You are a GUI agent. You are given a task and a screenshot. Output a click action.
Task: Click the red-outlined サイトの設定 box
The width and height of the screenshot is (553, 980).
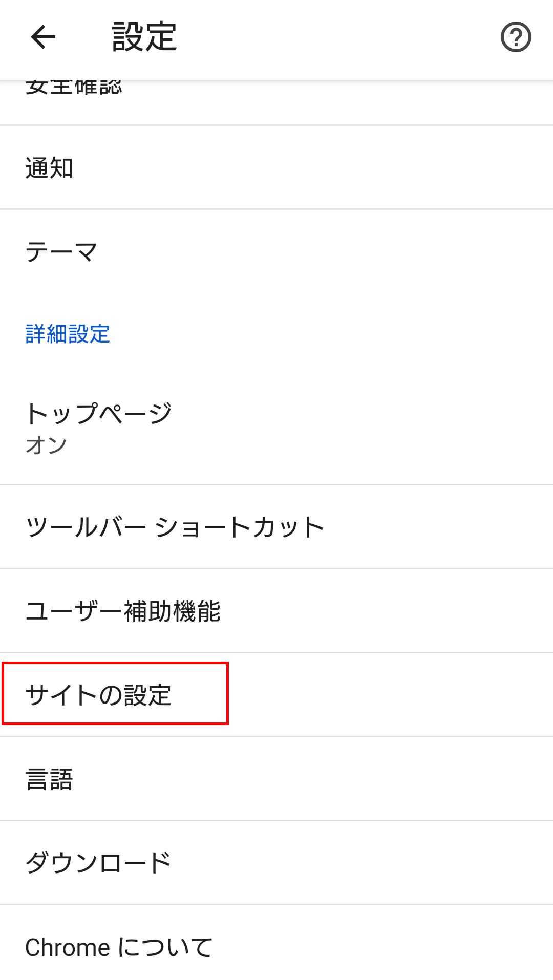[x=115, y=693]
